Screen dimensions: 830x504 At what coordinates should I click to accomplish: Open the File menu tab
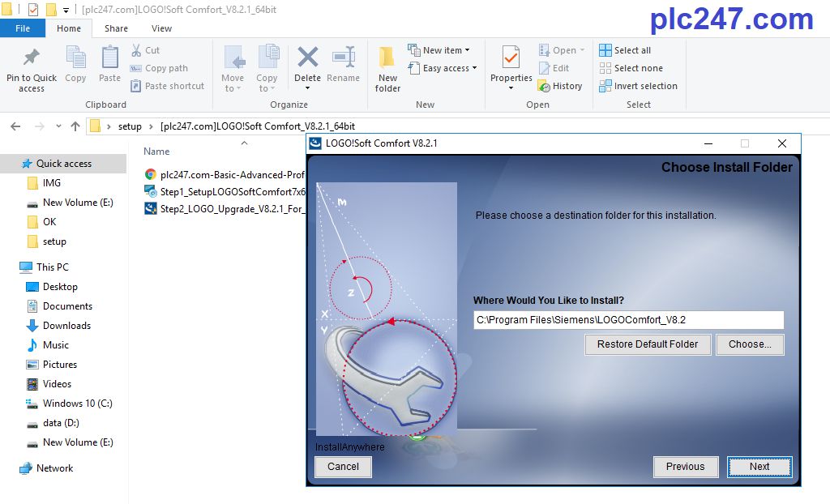(23, 28)
